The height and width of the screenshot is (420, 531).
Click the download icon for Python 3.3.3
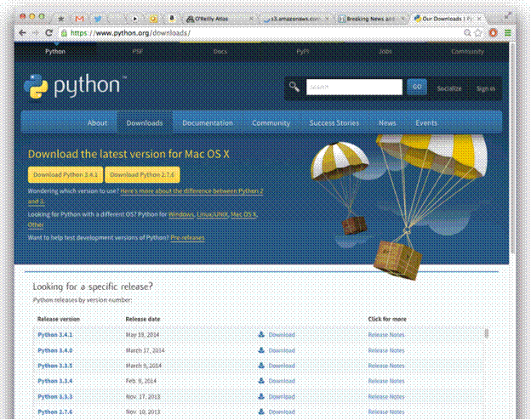(x=261, y=396)
